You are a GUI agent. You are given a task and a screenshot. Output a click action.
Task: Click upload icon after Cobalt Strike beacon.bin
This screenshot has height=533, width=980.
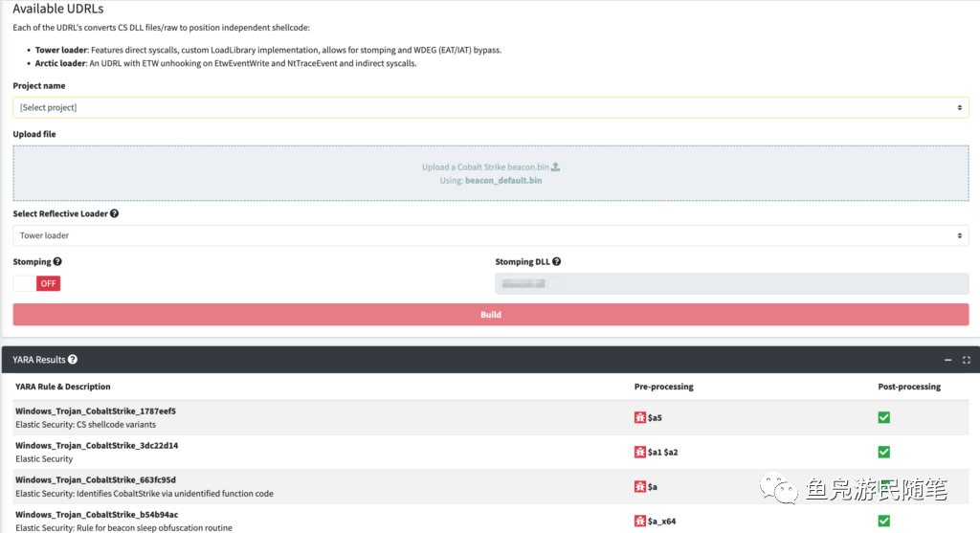556,167
